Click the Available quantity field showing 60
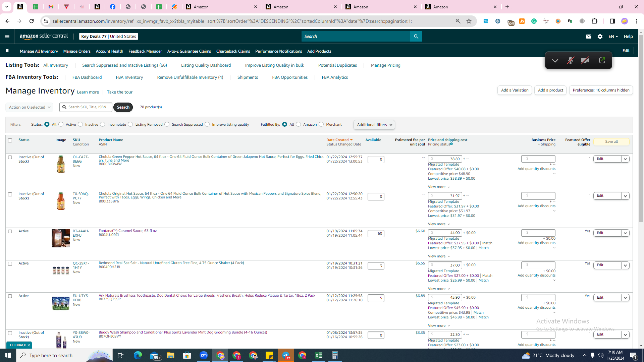 [x=376, y=234]
